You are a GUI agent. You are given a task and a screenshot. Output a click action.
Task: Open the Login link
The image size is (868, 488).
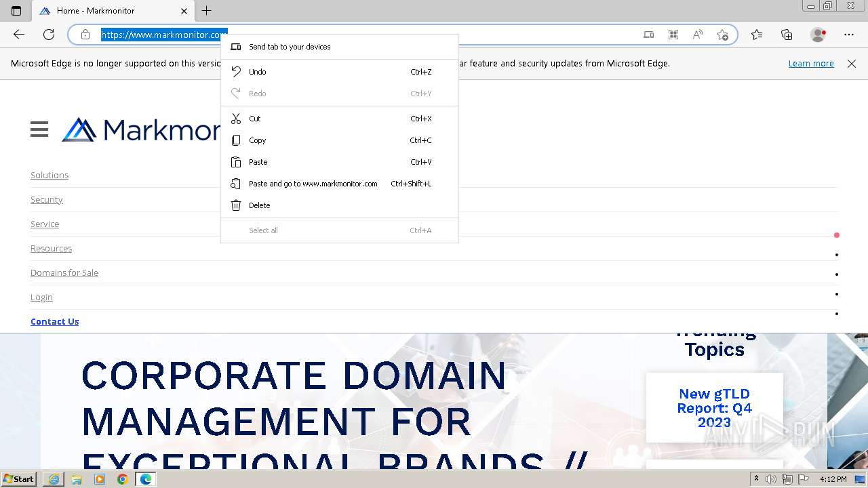coord(41,297)
